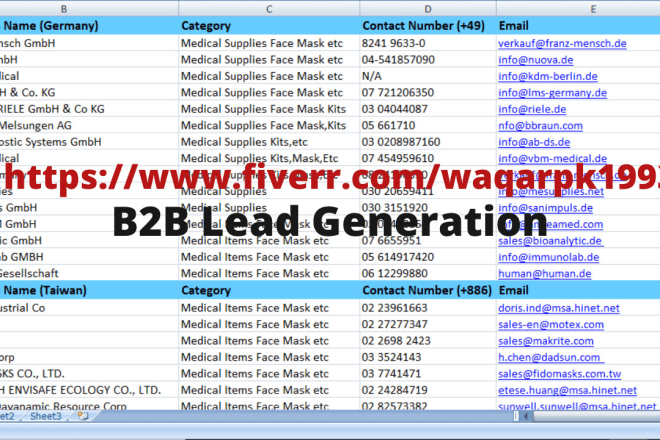Open info@lms-germany.de email link
Image resolution: width=660 pixels, height=440 pixels.
click(x=553, y=93)
